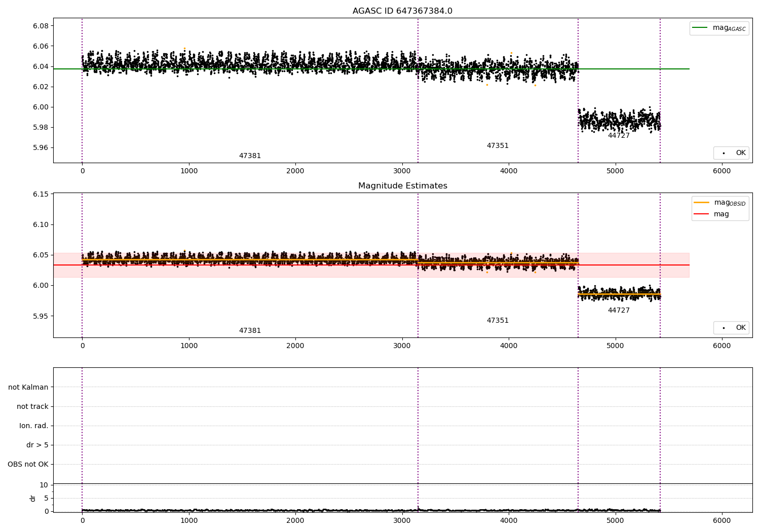Click the 'OK' legend in Magnitude Estimates plot
Image resolution: width=760 pixels, height=532 pixels.
coord(731,328)
